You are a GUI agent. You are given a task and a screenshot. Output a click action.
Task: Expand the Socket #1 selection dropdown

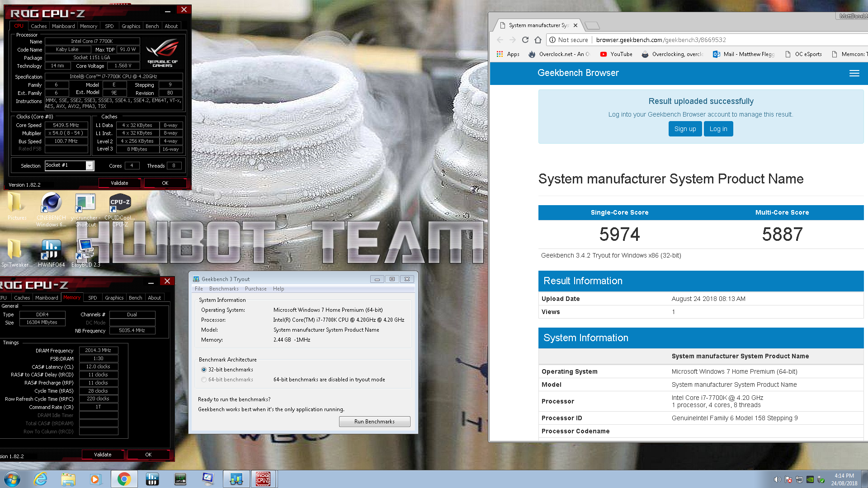click(90, 166)
